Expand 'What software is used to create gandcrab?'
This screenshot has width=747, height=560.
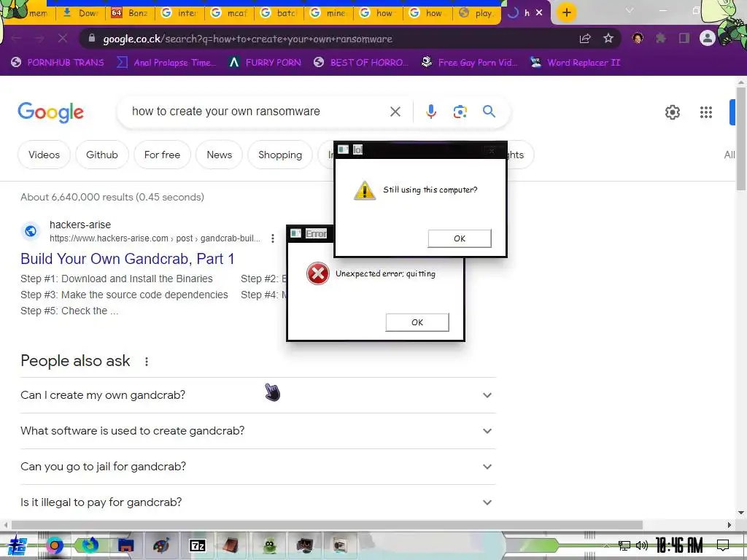[258, 431]
